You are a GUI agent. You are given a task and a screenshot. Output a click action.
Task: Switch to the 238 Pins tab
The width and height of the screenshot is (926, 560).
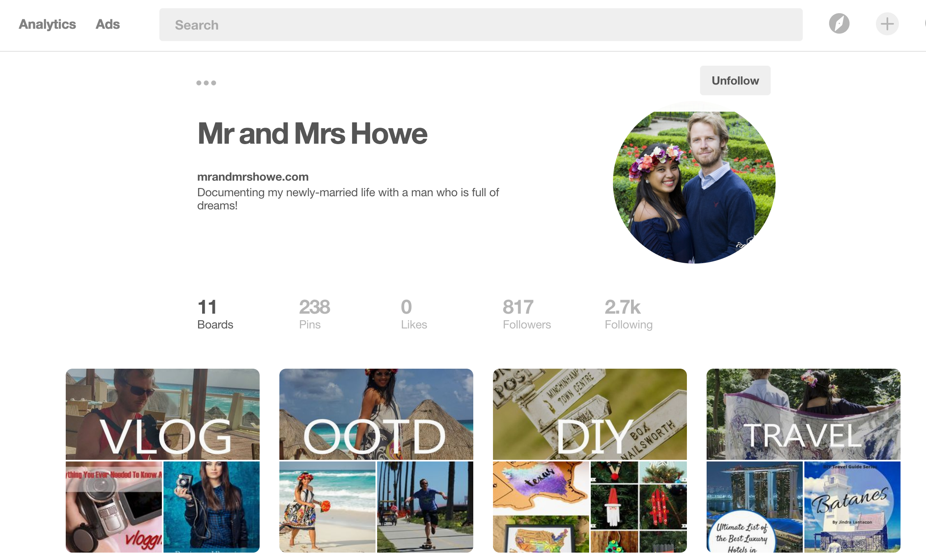pyautogui.click(x=314, y=314)
